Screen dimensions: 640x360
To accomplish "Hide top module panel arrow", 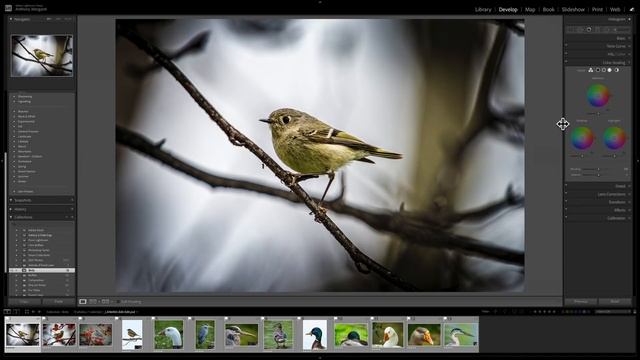I will [320, 2].
